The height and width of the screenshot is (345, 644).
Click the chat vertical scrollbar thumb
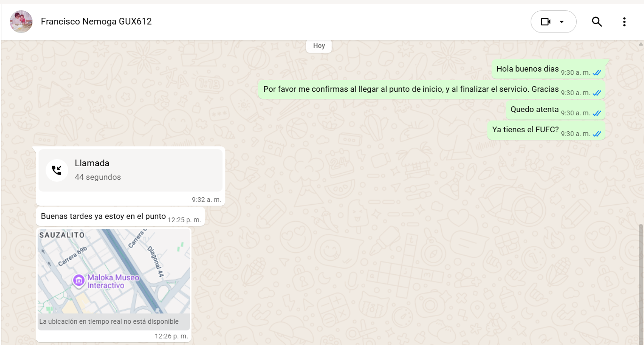pyautogui.click(x=641, y=282)
